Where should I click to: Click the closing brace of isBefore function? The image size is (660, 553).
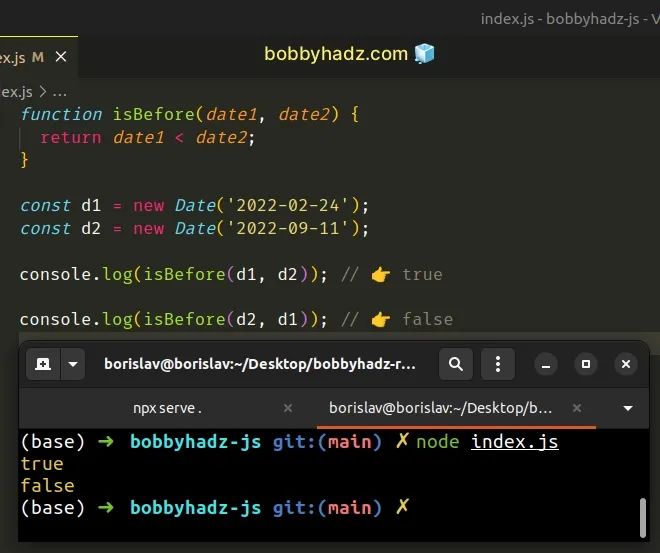pos(24,160)
